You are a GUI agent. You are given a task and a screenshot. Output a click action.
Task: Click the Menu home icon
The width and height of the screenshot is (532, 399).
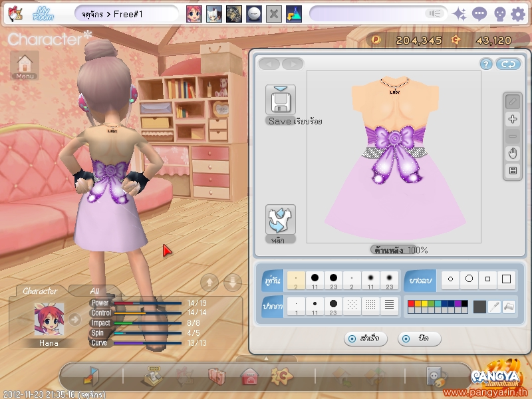pyautogui.click(x=25, y=66)
